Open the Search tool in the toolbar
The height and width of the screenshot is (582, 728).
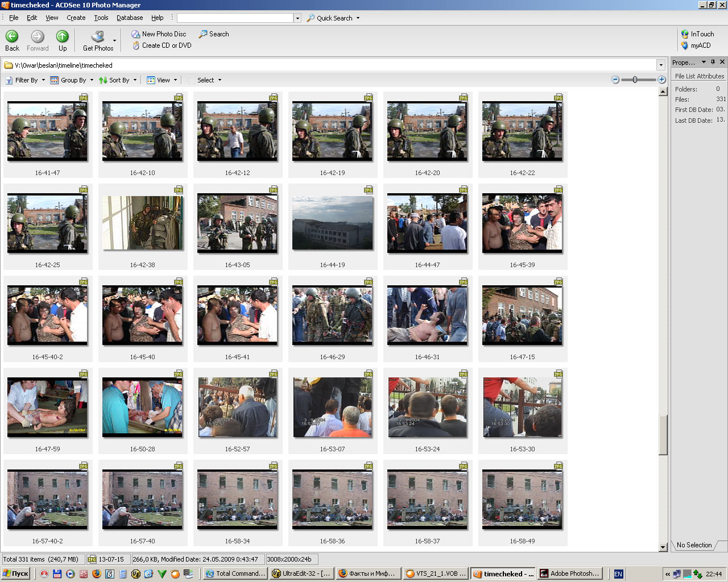click(214, 34)
